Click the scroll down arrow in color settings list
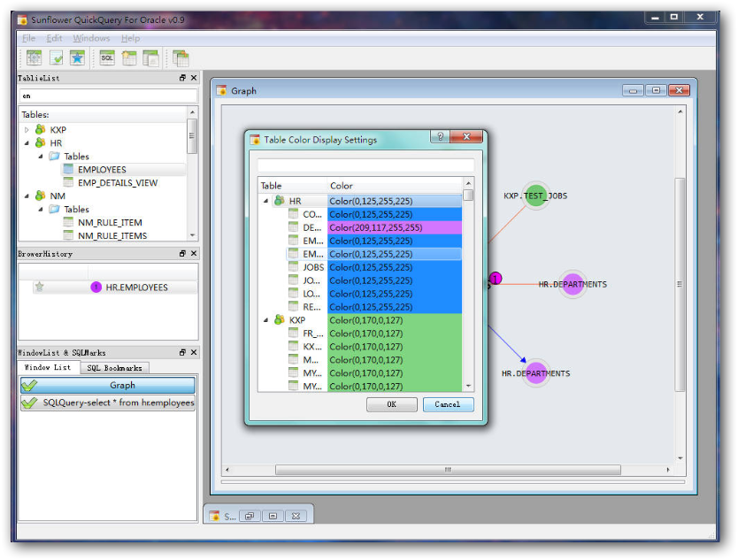738x560 pixels. click(x=468, y=386)
